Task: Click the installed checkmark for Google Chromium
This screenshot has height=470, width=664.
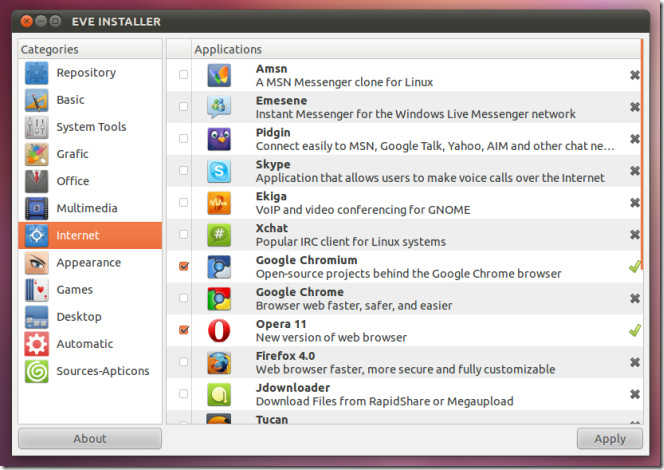Action: pyautogui.click(x=634, y=266)
